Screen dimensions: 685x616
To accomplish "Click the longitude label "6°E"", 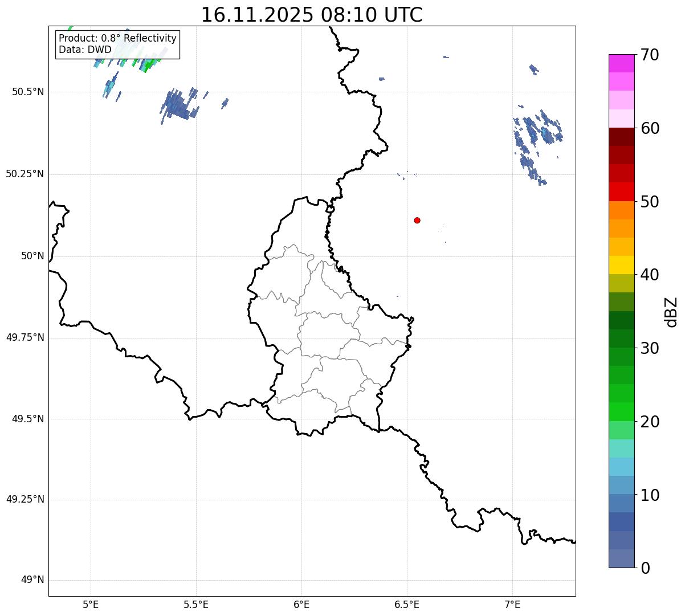I will (301, 605).
